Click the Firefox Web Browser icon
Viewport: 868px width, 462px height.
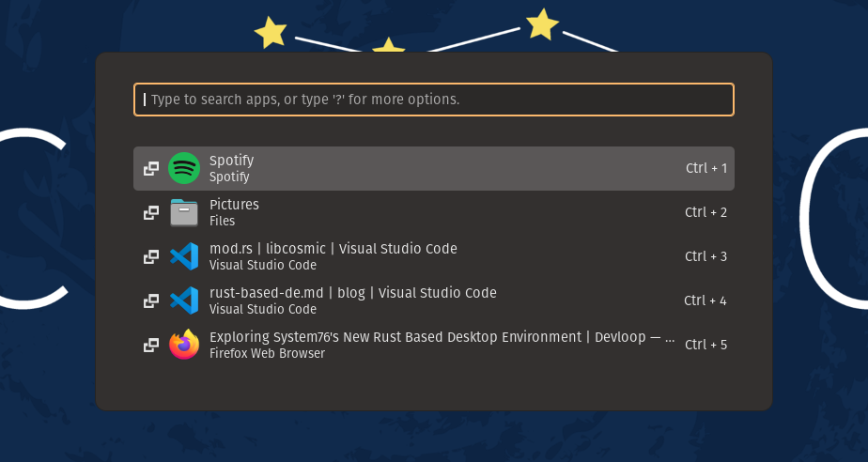coord(184,345)
